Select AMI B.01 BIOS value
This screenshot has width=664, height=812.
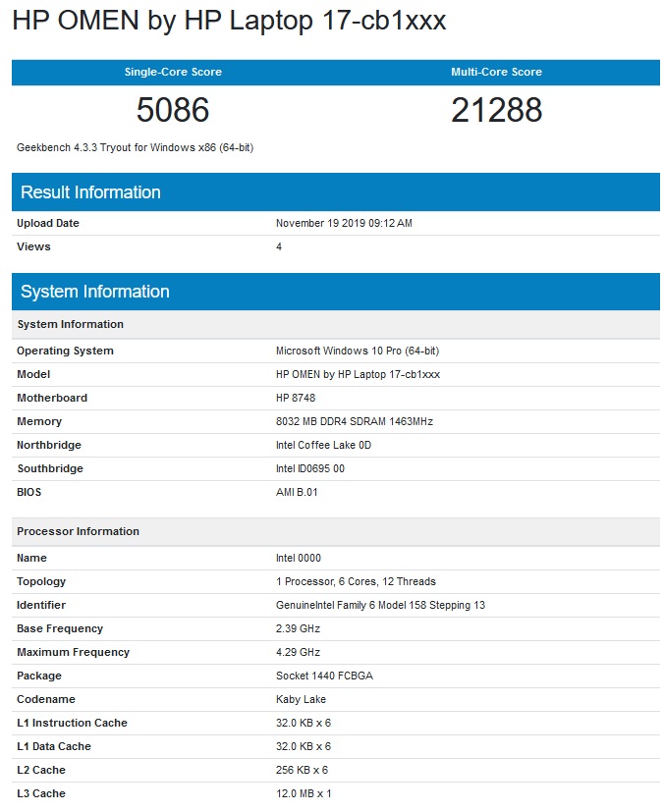tap(297, 492)
